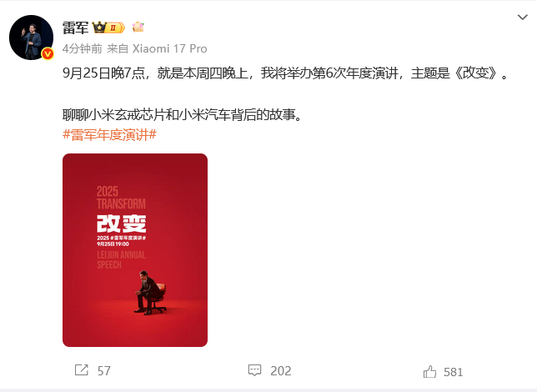This screenshot has height=392, width=537.
Task: Click the flower emoji badge beside username
Action: click(138, 27)
